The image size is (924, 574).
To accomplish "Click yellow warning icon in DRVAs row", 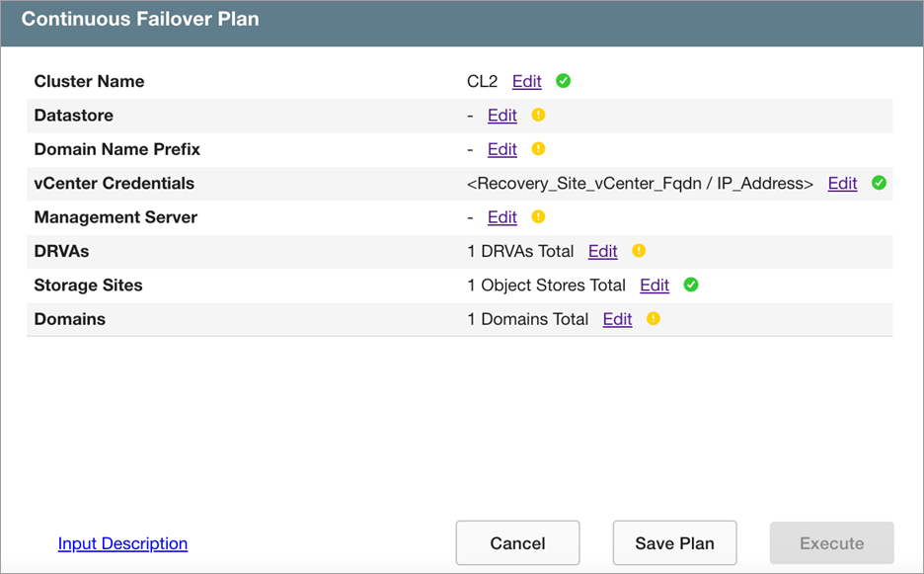I will (639, 251).
